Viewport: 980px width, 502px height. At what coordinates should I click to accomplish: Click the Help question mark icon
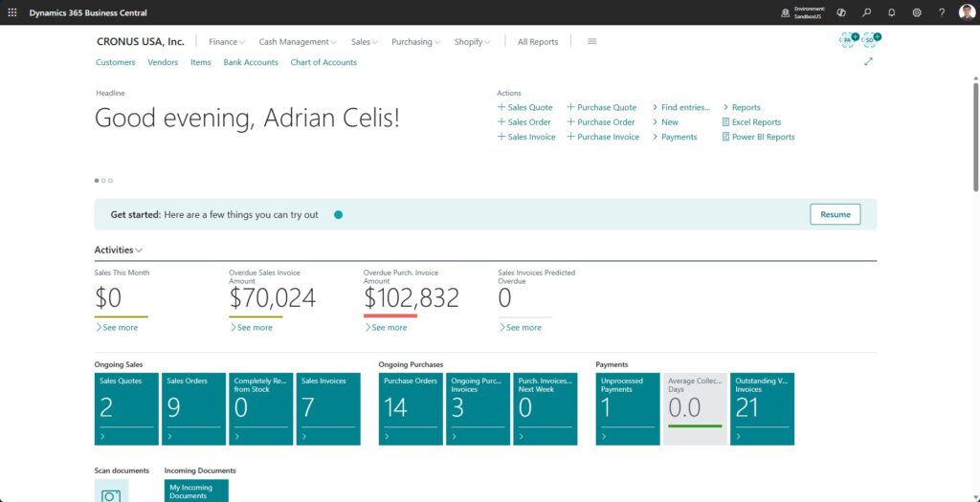pos(942,12)
